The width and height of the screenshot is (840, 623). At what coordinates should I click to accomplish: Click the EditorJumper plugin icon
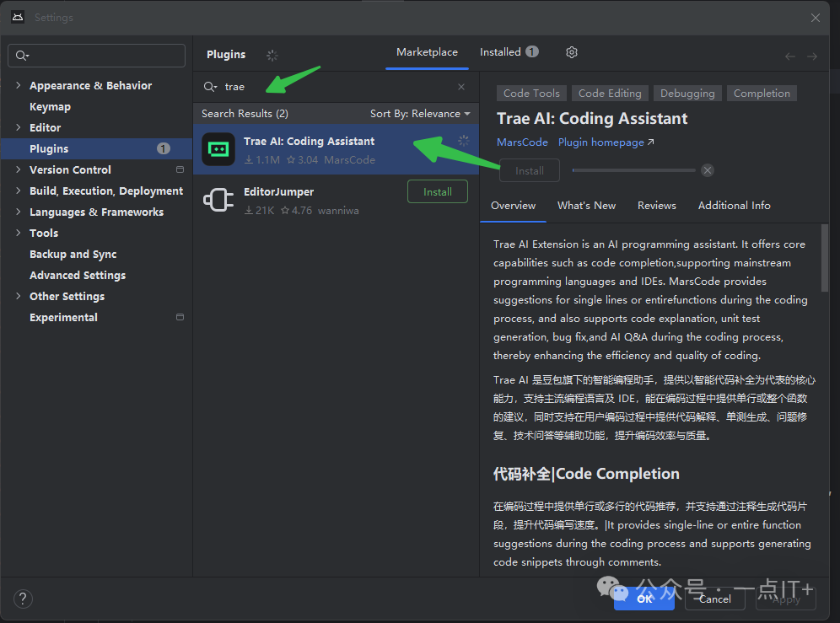coord(218,200)
